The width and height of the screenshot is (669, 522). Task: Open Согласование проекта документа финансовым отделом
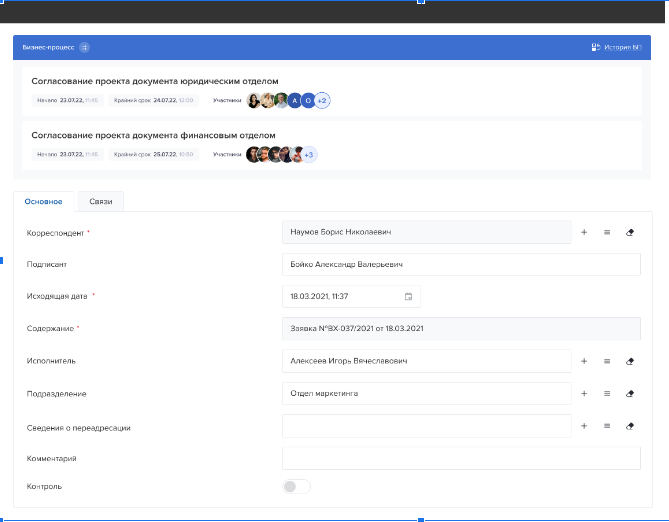point(153,135)
